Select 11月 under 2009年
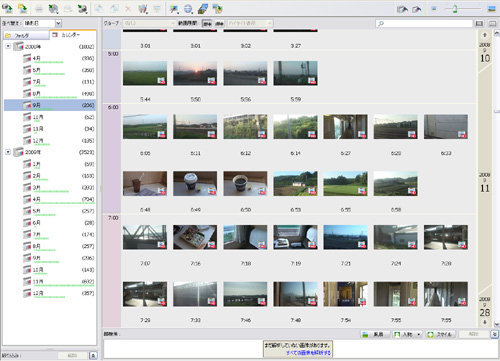 coord(50,282)
